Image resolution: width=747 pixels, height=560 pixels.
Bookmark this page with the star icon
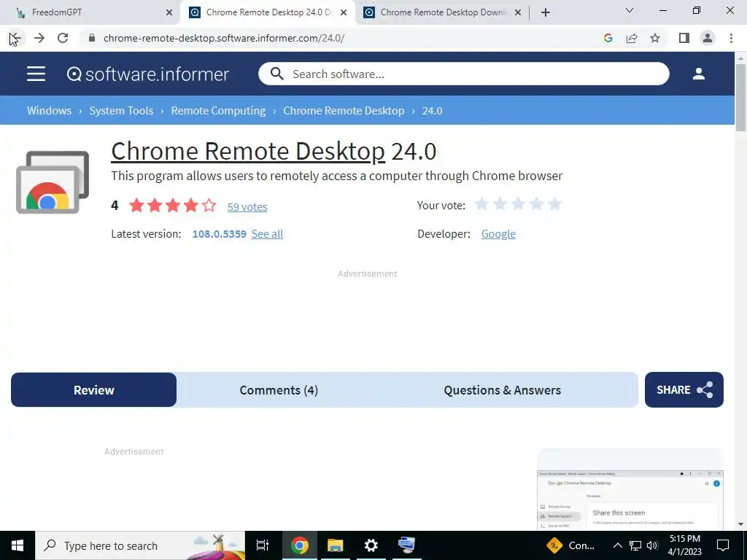[x=655, y=38]
